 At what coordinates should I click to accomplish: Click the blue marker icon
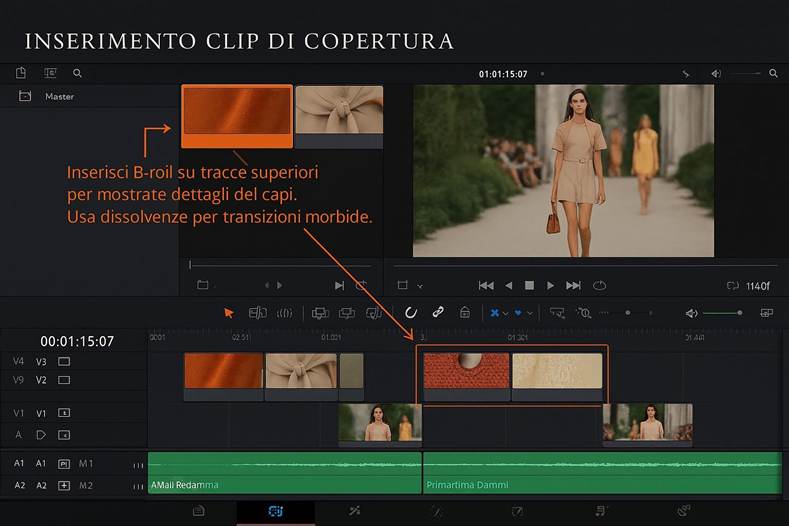pyautogui.click(x=518, y=313)
